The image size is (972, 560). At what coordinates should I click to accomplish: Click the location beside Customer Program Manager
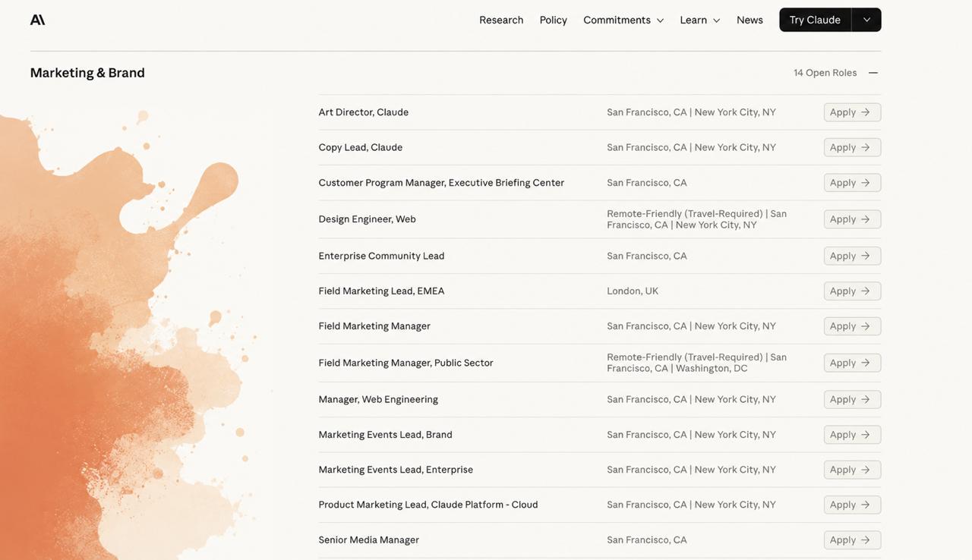click(647, 183)
